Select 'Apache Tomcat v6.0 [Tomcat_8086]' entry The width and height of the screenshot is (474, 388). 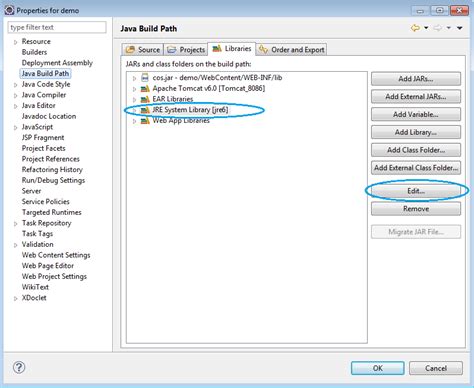pyautogui.click(x=209, y=89)
